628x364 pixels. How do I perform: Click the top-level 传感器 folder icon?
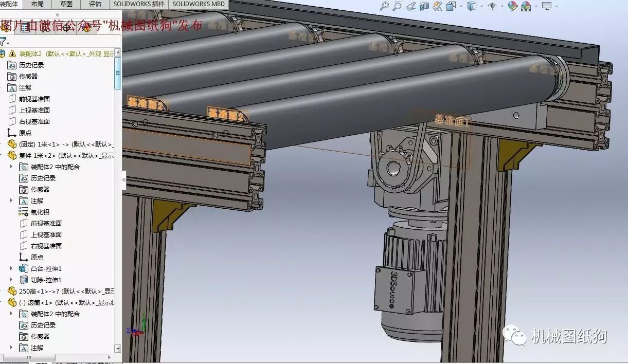click(x=12, y=76)
